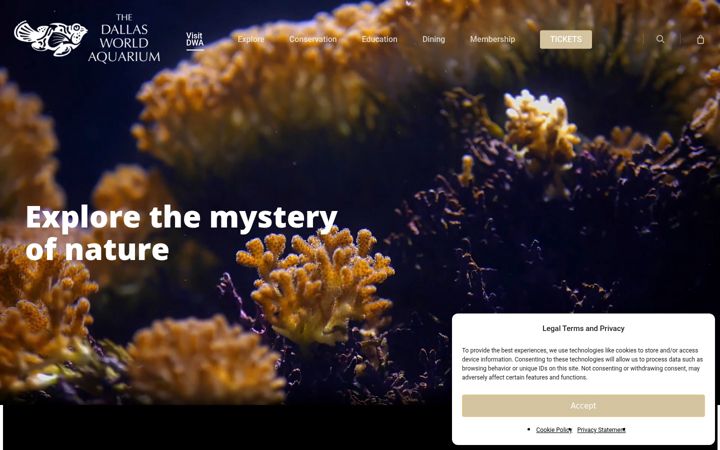Open the shopping bag cart icon
This screenshot has width=720, height=450.
click(700, 39)
